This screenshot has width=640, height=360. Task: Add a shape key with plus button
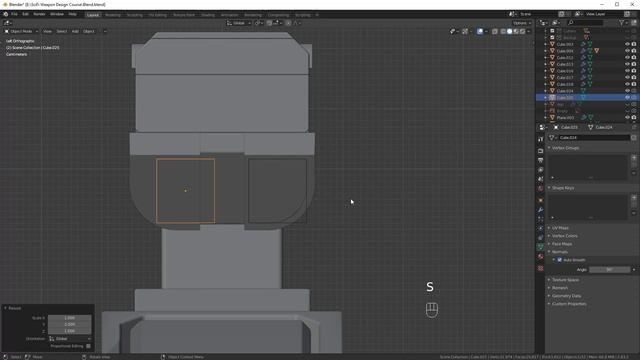pyautogui.click(x=634, y=198)
